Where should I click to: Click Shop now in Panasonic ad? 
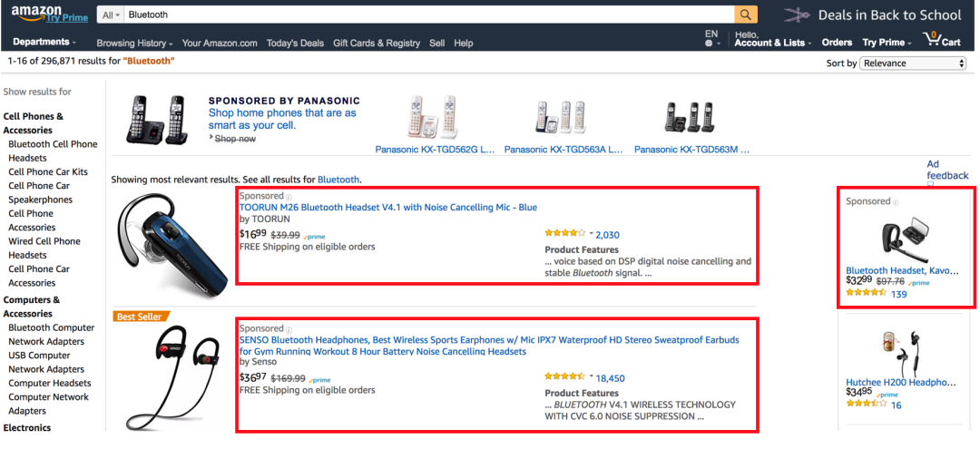click(x=235, y=139)
